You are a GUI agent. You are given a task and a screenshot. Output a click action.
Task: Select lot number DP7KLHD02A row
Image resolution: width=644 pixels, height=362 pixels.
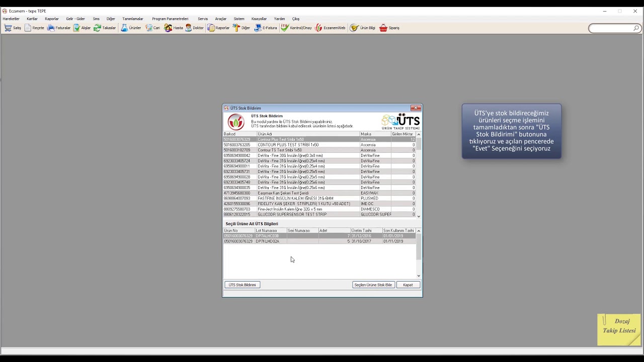[319, 241]
